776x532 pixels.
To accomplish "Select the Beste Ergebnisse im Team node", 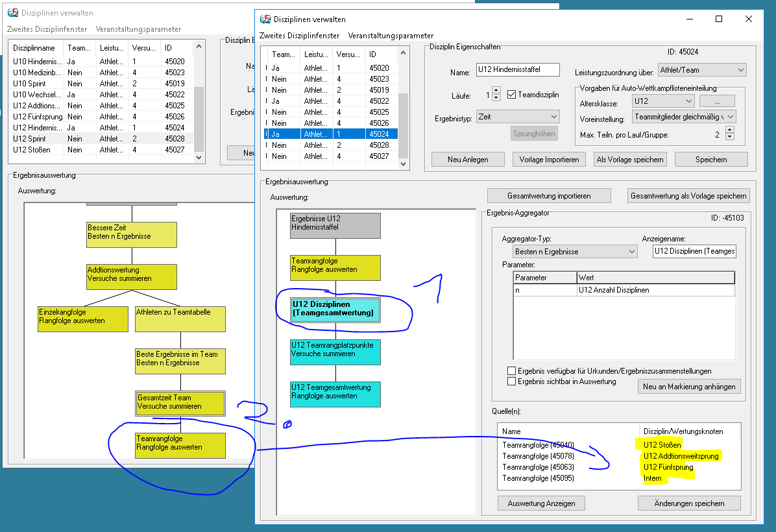I will tap(180, 361).
